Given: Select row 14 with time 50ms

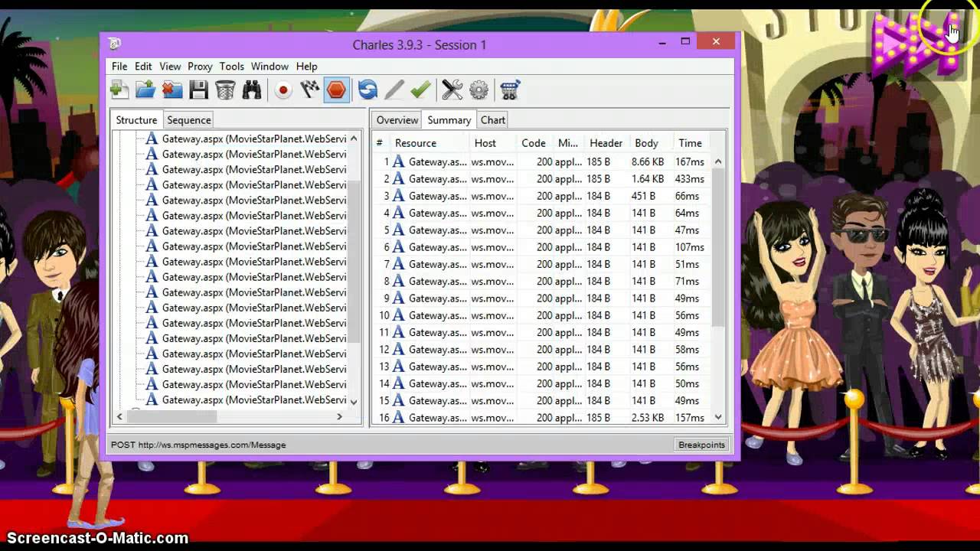Looking at the screenshot, I should 543,383.
